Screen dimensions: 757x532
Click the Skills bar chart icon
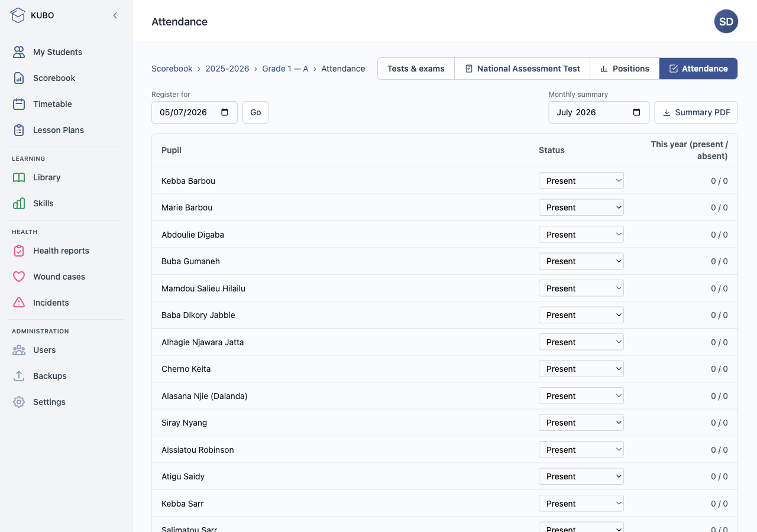(19, 203)
